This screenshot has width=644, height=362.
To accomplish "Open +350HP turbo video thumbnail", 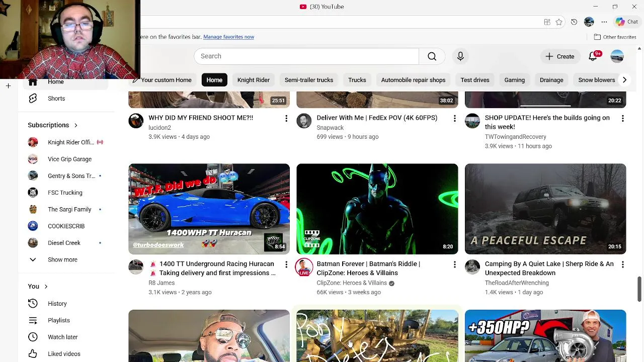I will [x=545, y=335].
